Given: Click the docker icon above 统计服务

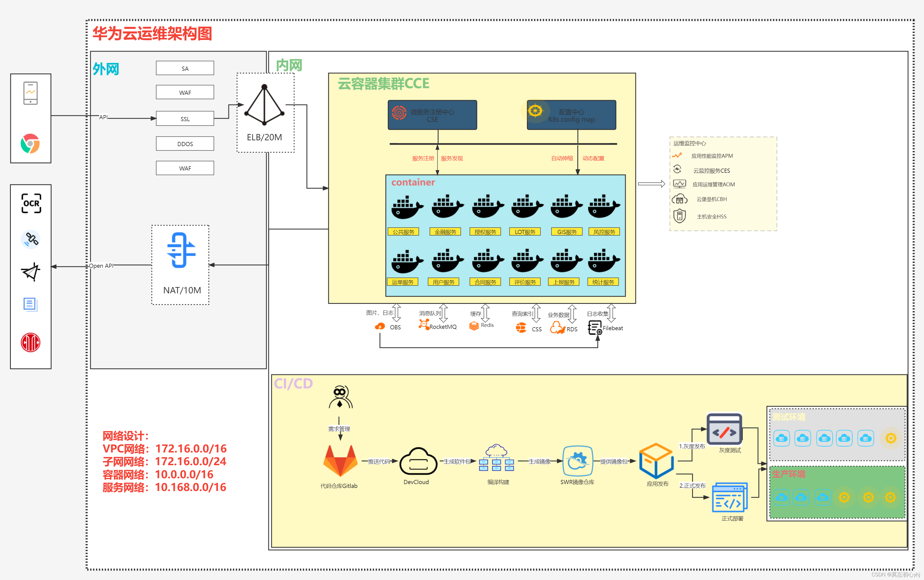Looking at the screenshot, I should 604,260.
